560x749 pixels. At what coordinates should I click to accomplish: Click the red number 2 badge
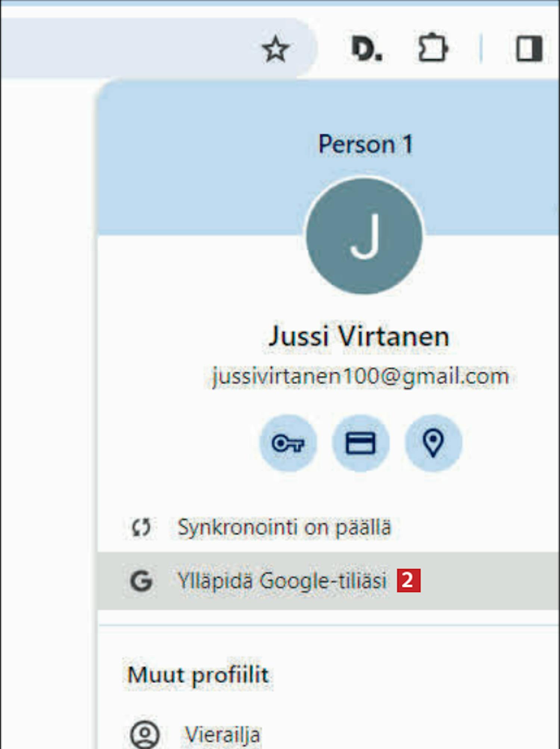pyautogui.click(x=408, y=580)
